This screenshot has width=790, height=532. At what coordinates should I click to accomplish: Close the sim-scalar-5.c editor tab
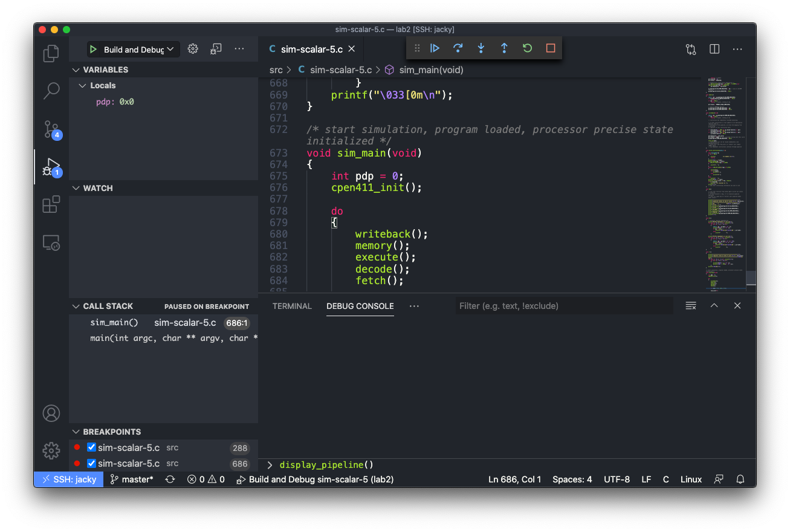(352, 49)
